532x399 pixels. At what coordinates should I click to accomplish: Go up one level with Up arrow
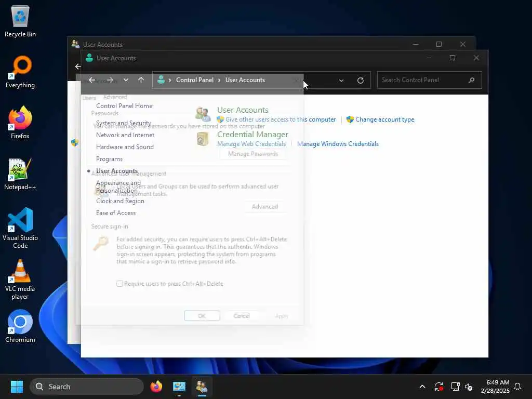point(141,80)
